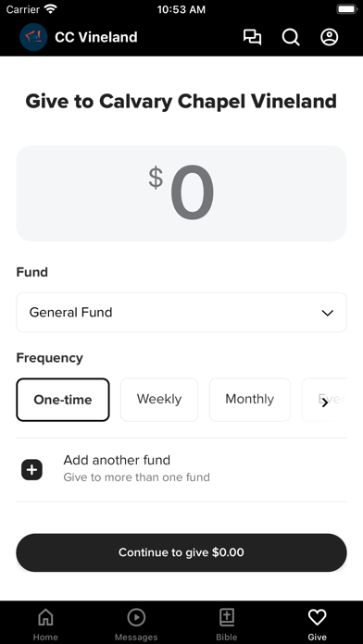Tap the Bible book icon
This screenshot has width=363, height=644.
(227, 617)
